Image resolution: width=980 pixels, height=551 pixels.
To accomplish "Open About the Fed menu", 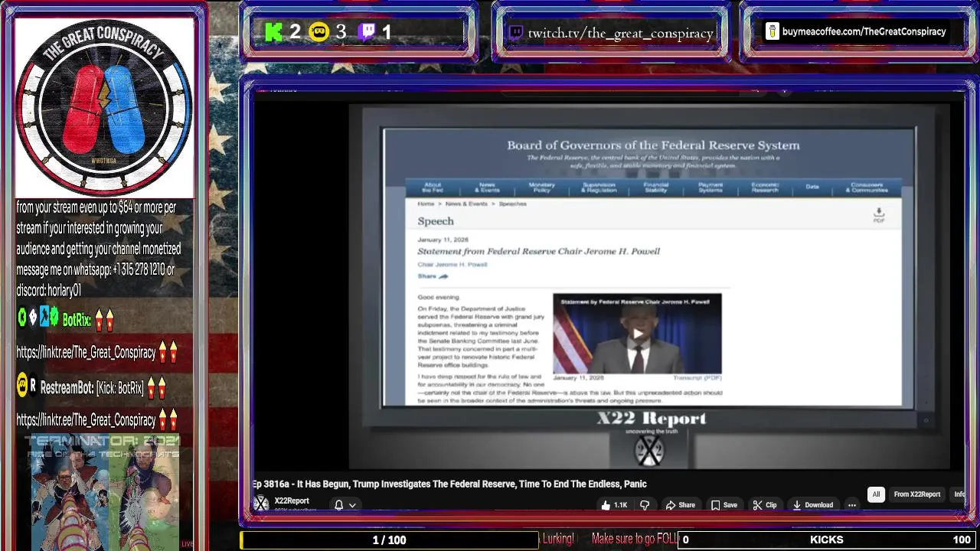I will click(433, 187).
